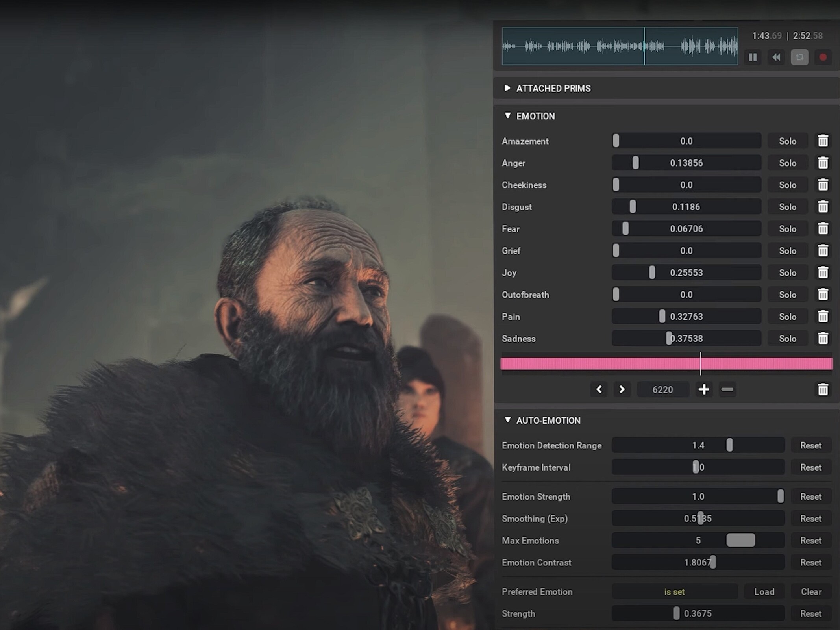Toggle Solo for the Joy emotion
The width and height of the screenshot is (840, 630).
click(x=787, y=273)
